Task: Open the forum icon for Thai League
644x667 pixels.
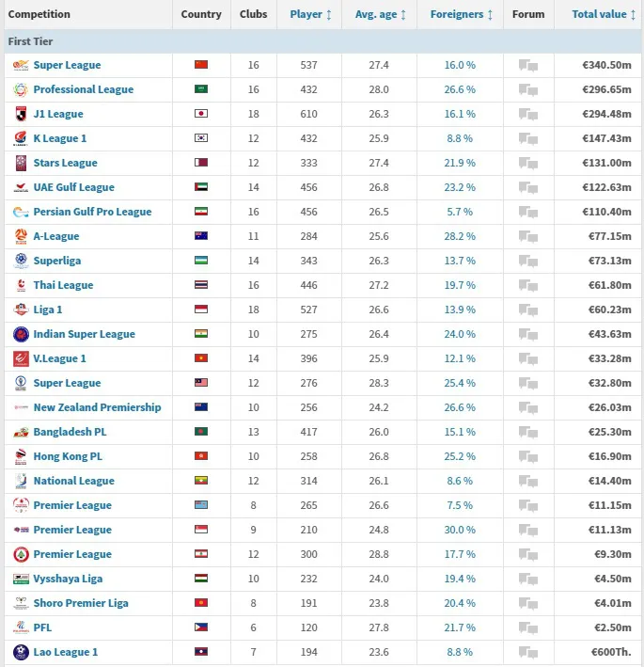Action: (x=528, y=285)
